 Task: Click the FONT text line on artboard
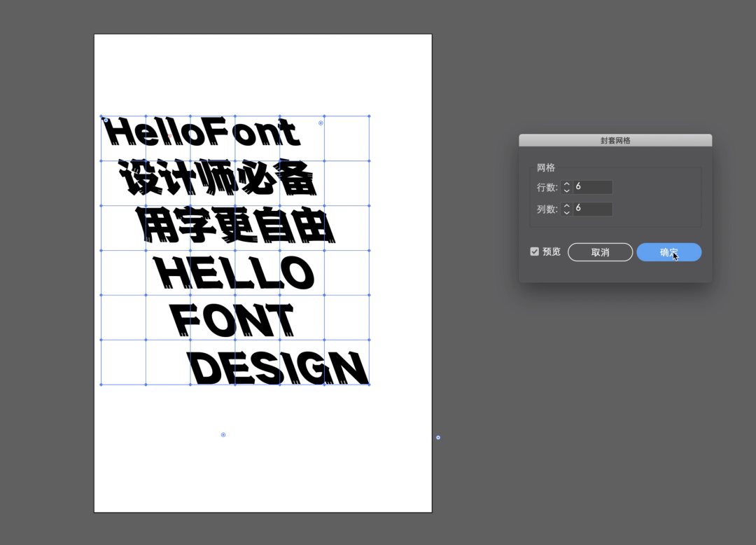[x=232, y=321]
